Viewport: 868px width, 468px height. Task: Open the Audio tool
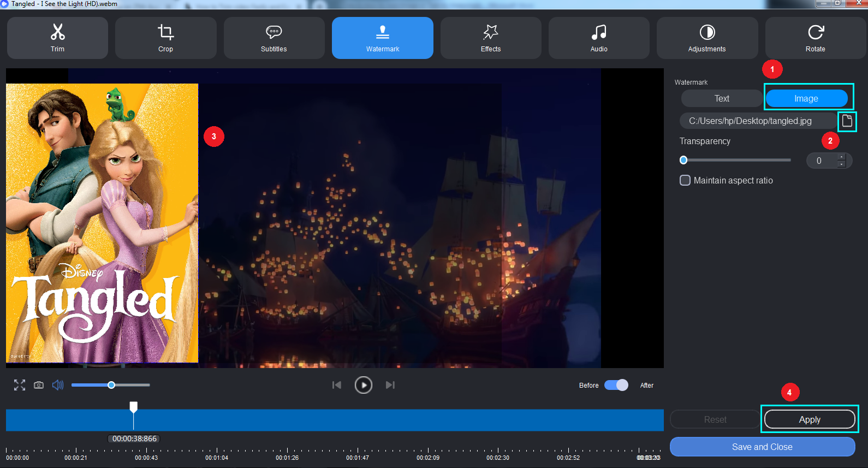[599, 38]
